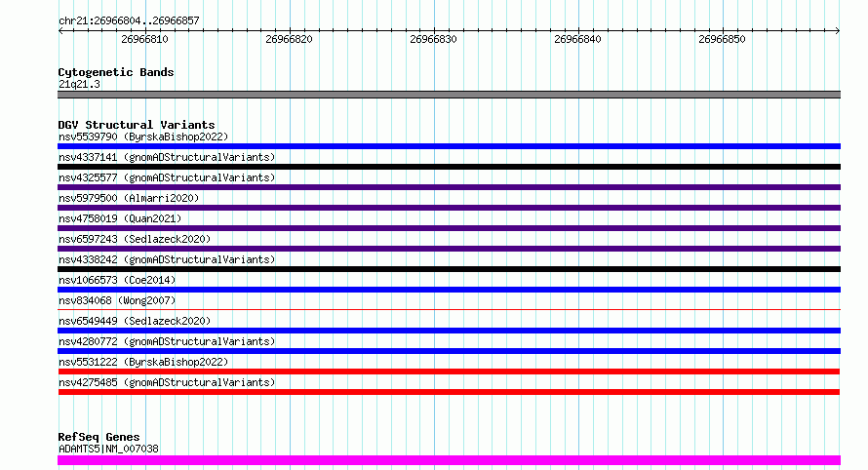Click the ADAMTS5|NM_007038 gene label
The image size is (868, 470).
click(108, 449)
